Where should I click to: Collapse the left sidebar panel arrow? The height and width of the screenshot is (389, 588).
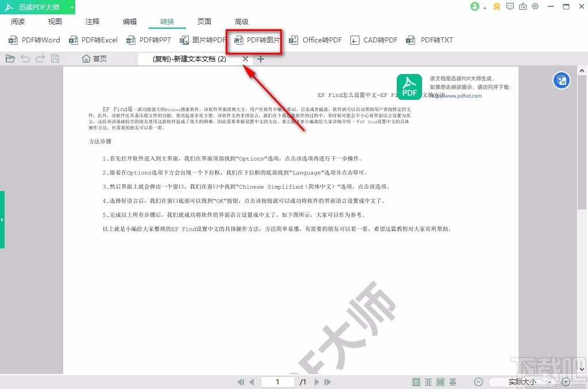coord(3,219)
